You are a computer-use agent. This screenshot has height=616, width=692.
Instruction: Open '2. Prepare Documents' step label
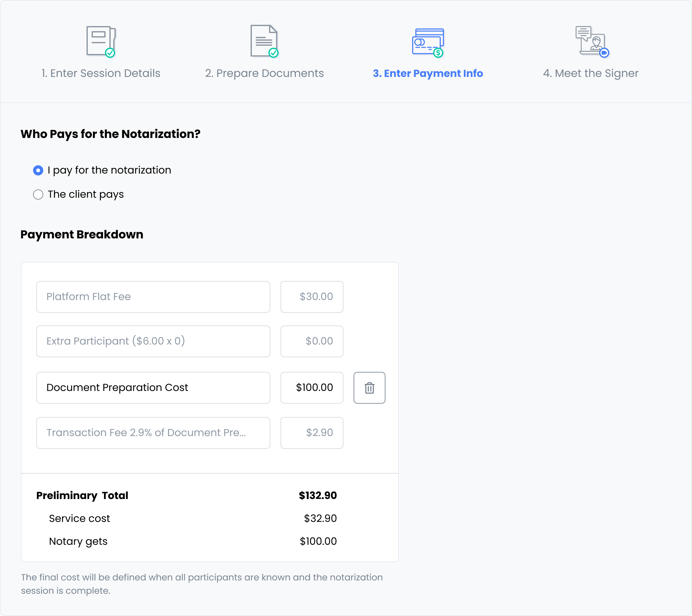(x=264, y=73)
